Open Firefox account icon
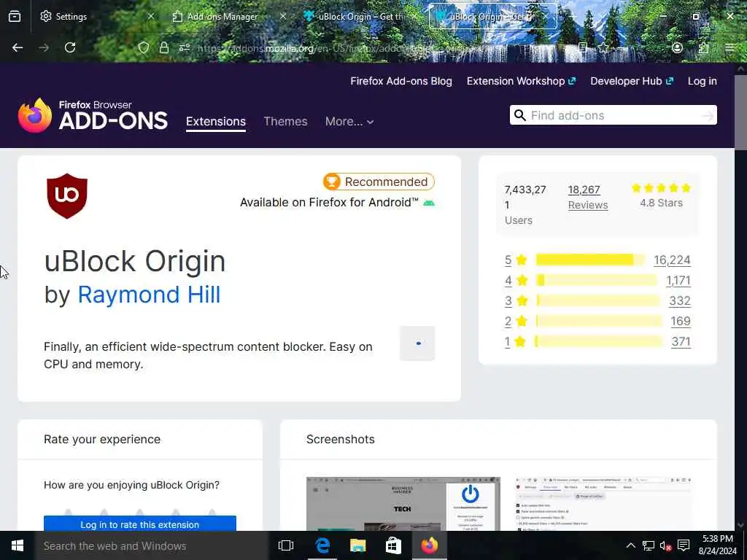 (677, 47)
